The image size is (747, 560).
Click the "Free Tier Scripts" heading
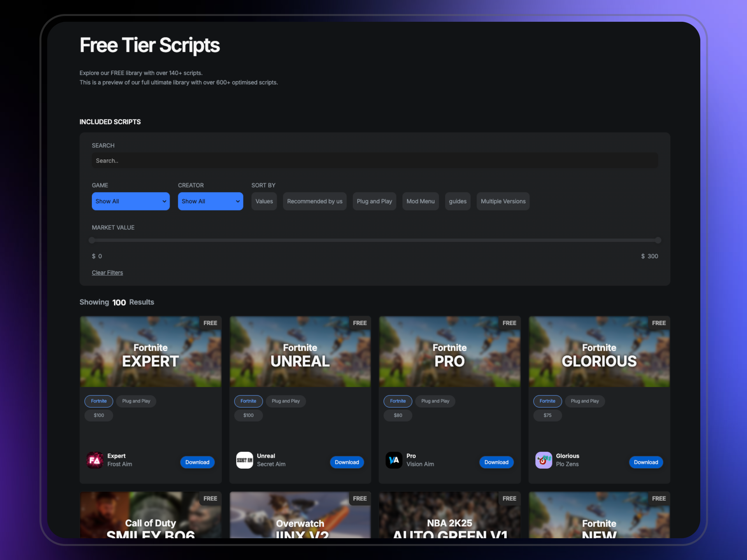point(150,45)
